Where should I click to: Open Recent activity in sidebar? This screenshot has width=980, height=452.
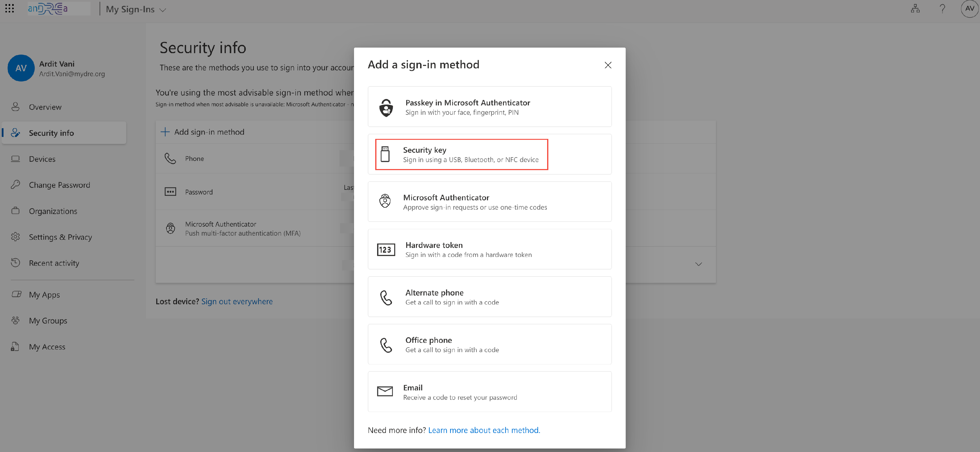coord(54,263)
